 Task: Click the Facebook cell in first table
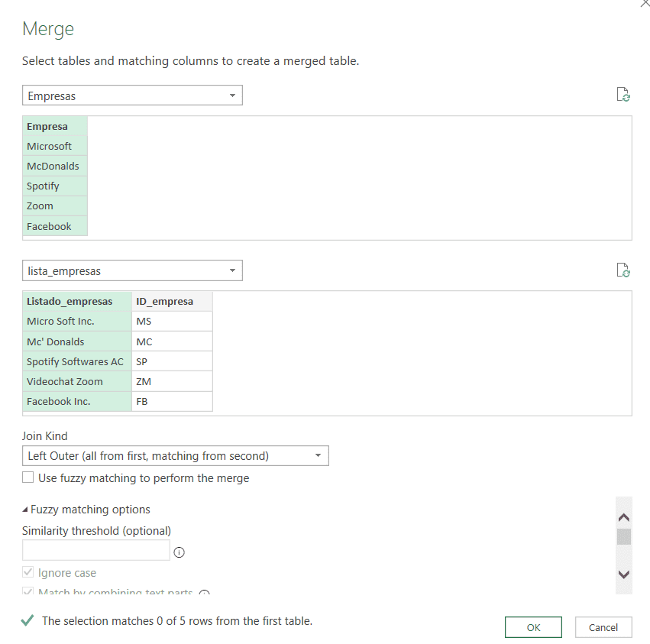click(55, 226)
